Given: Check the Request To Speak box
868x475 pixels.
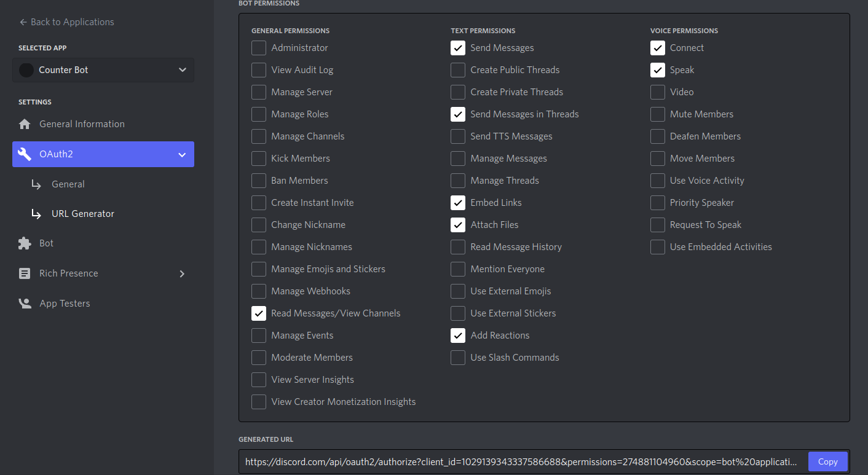Looking at the screenshot, I should click(x=658, y=225).
